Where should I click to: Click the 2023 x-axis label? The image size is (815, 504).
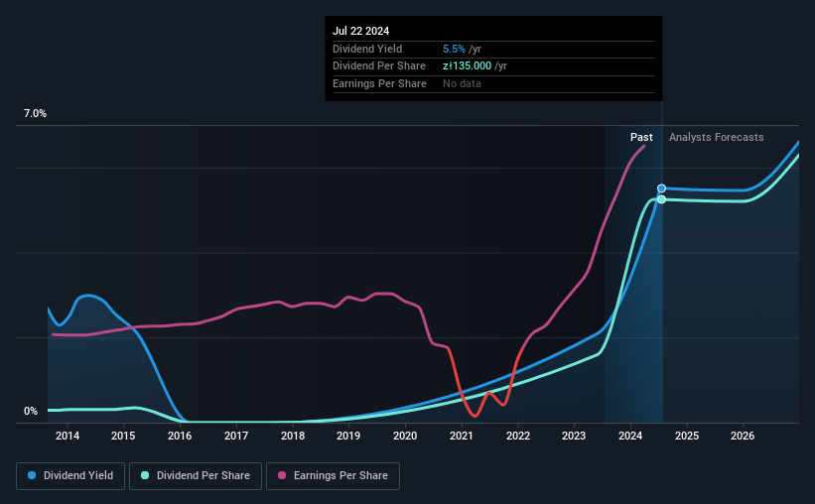coord(574,436)
